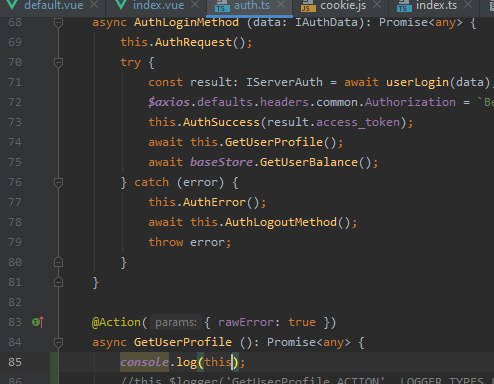The image size is (494, 384).
Task: Click the @Action decorator on line 83
Action: point(116,322)
